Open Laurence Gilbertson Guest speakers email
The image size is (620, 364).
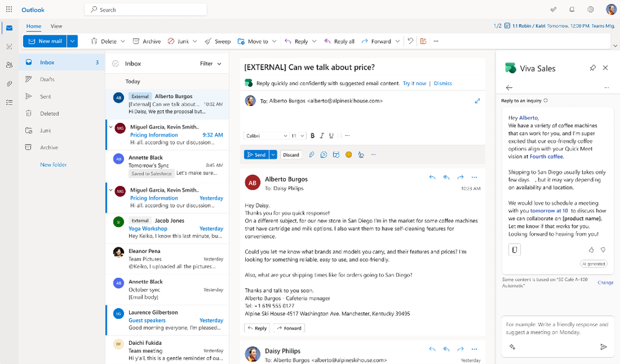(168, 320)
